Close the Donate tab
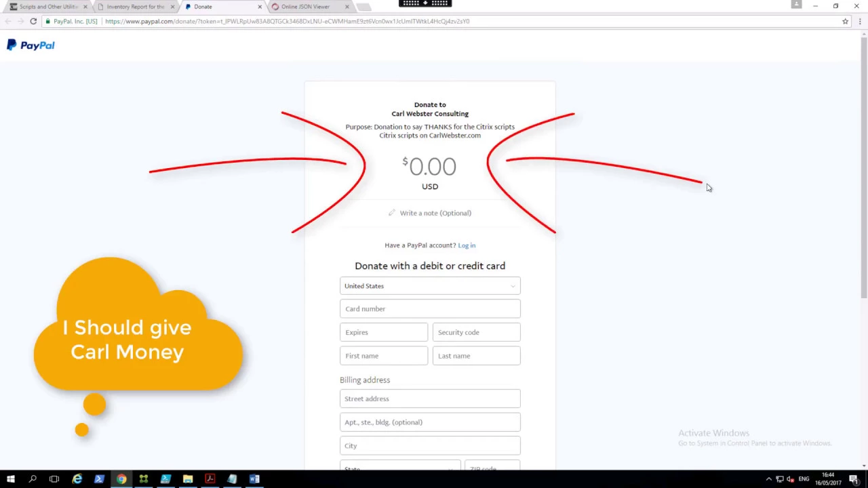The image size is (868, 488). click(259, 7)
